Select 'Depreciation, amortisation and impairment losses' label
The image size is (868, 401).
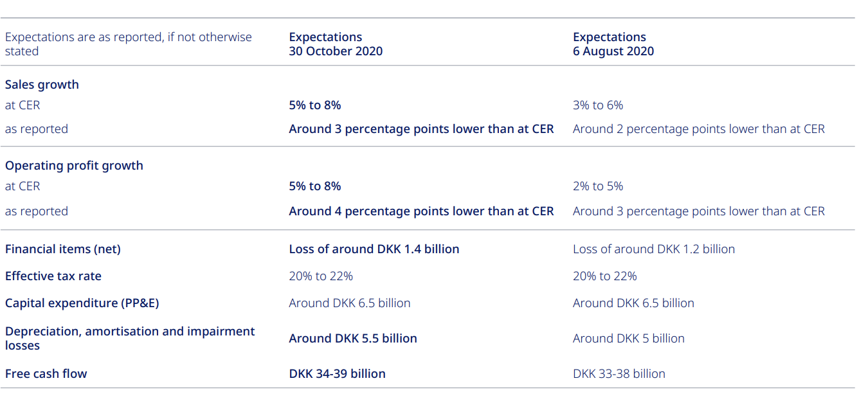(x=130, y=338)
